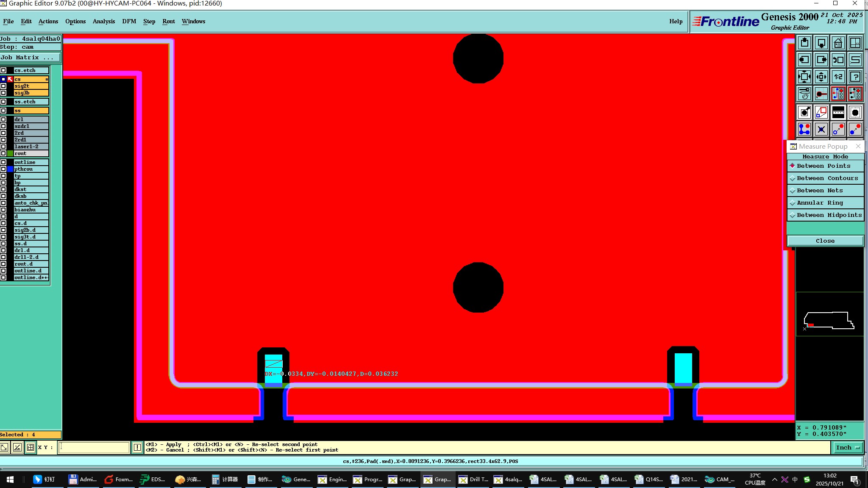
Task: Click the question mark help icon
Action: [855, 77]
